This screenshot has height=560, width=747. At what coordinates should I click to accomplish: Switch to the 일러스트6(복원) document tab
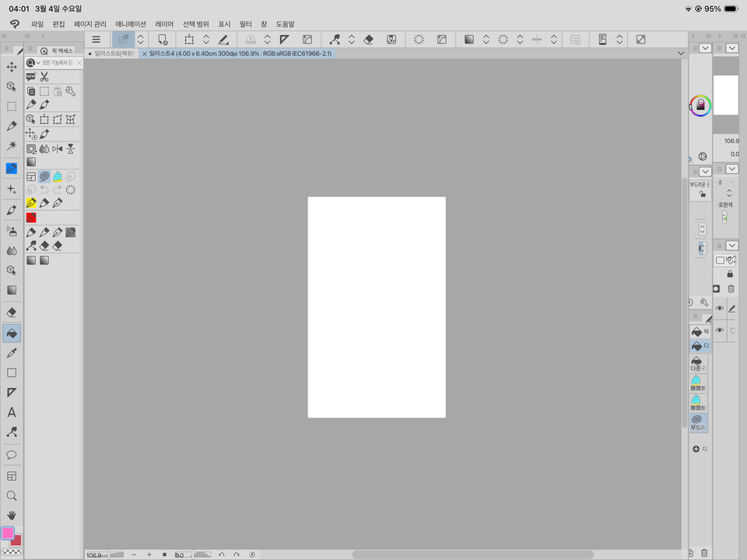tap(114, 54)
